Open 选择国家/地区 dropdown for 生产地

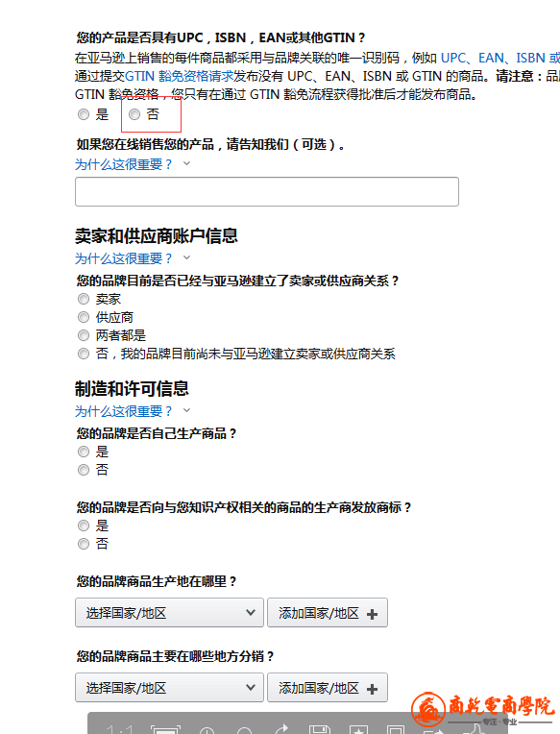(x=169, y=612)
